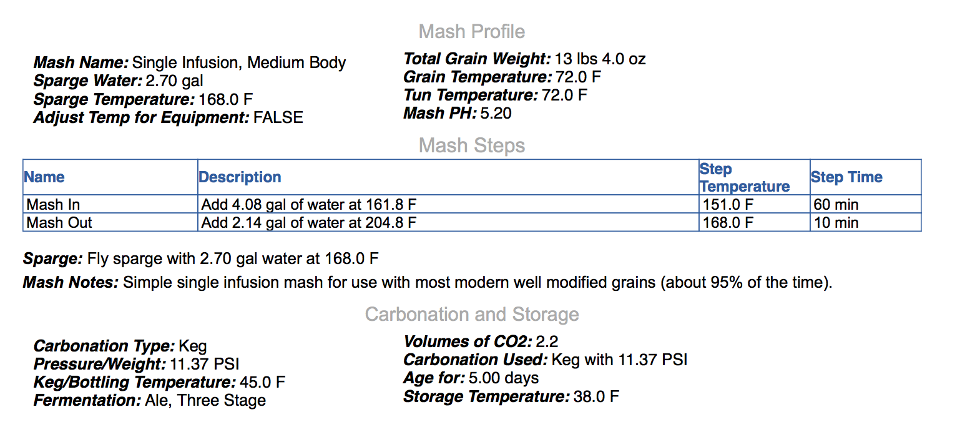Click the Mash Profile section heading

[471, 31]
